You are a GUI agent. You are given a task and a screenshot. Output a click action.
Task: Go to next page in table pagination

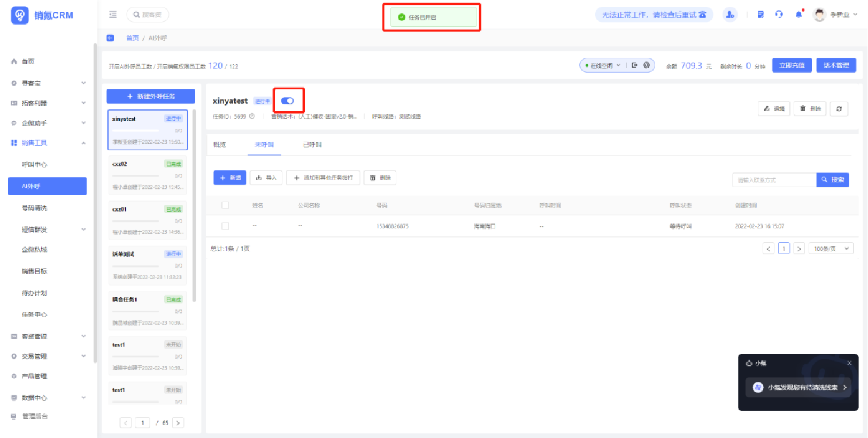pos(799,249)
